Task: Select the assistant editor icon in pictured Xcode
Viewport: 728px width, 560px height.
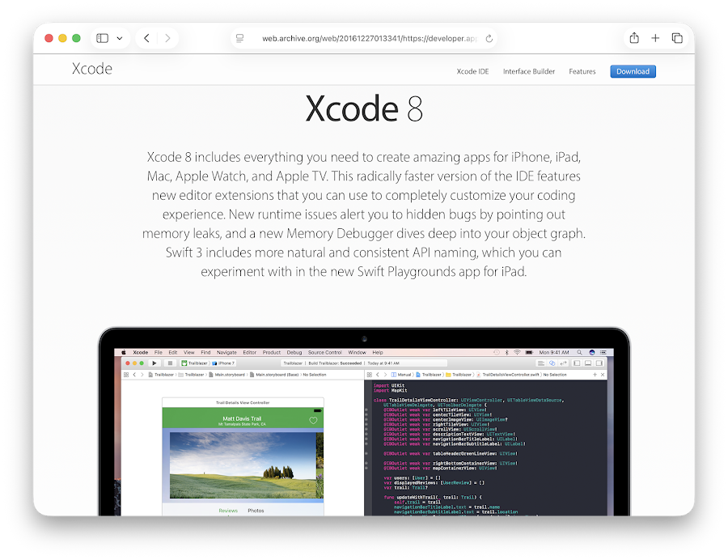Action: 552,363
